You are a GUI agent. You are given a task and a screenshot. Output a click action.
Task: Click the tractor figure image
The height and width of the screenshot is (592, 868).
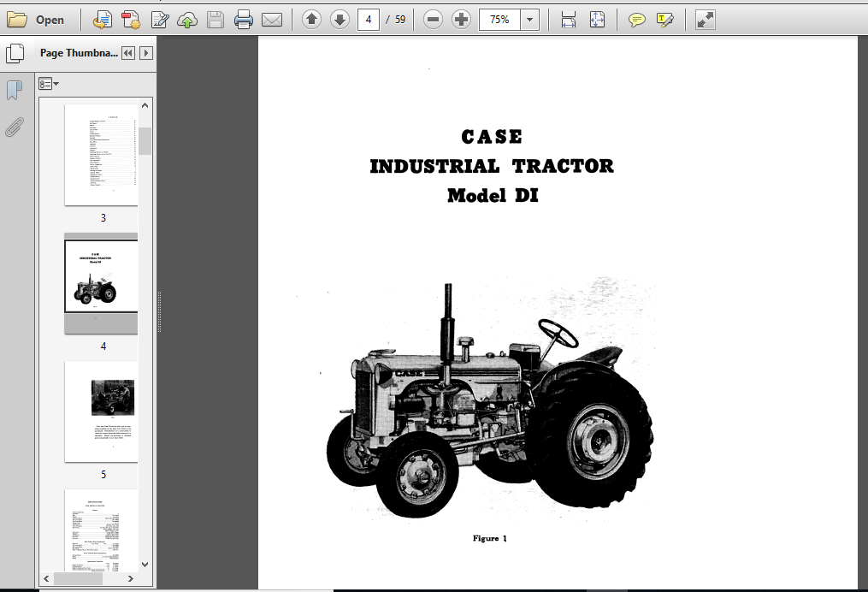[x=489, y=401]
